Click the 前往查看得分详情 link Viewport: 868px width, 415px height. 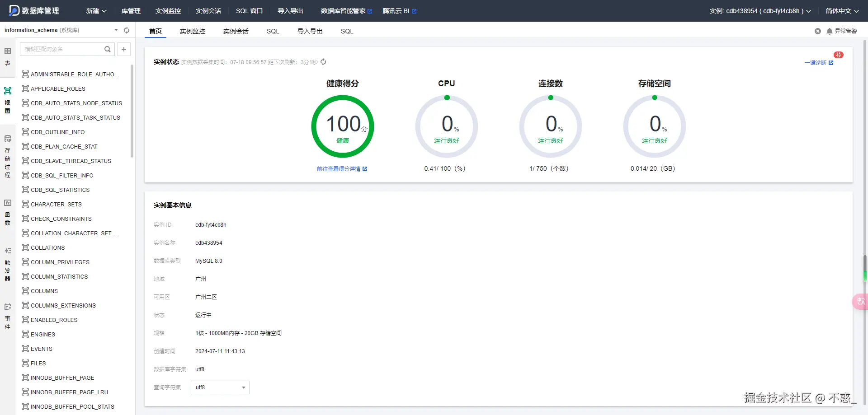[342, 169]
